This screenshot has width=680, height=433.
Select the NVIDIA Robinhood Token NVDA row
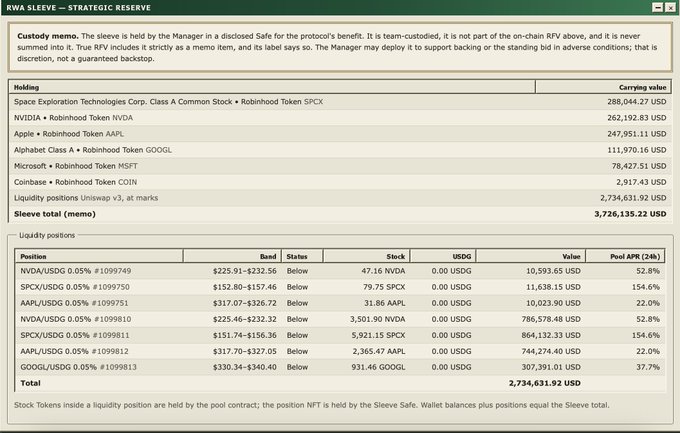(x=340, y=118)
